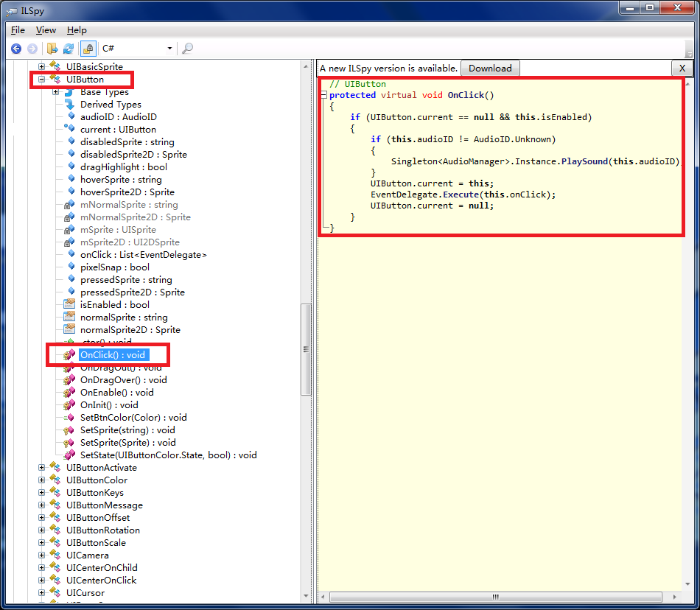
Task: Expand the UIButtonScale class node
Action: 41,543
